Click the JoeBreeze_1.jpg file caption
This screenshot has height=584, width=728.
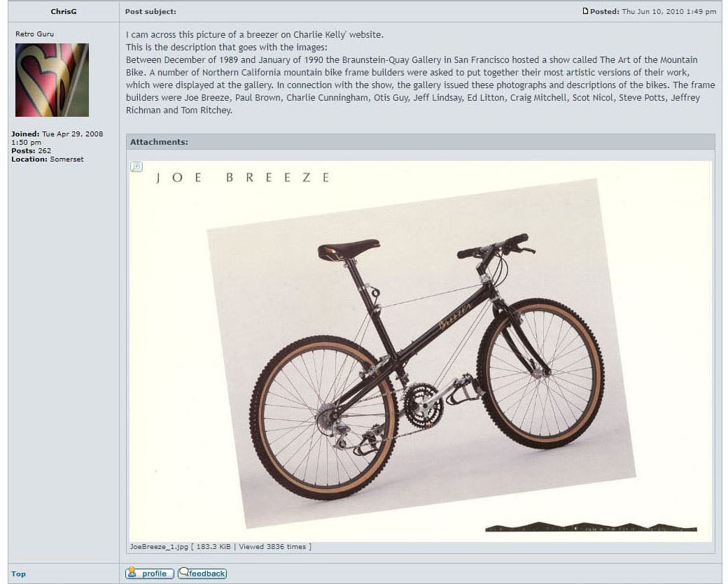(x=220, y=547)
